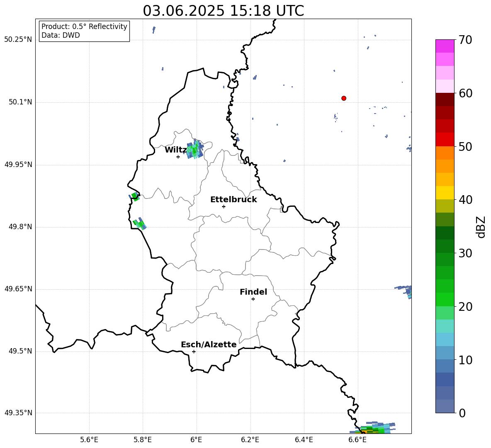Click the 5.6°E longitude label
This screenshot has width=491, height=448.
coord(89,440)
